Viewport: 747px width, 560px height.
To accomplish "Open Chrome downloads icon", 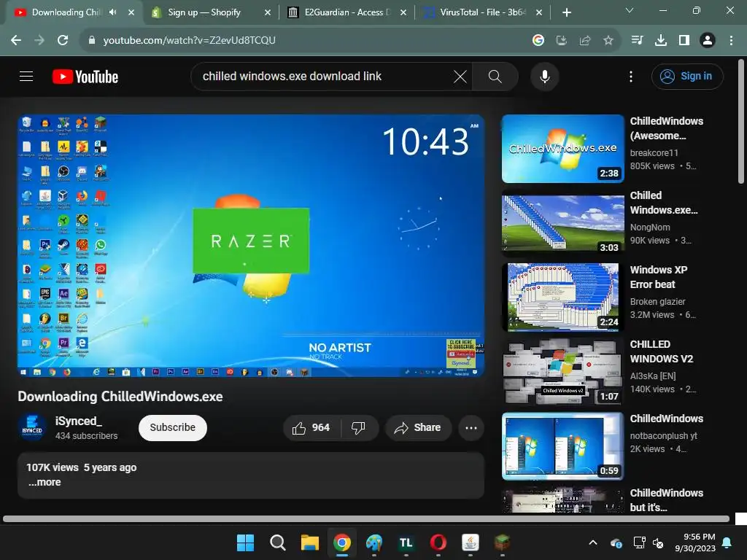I will coord(660,41).
